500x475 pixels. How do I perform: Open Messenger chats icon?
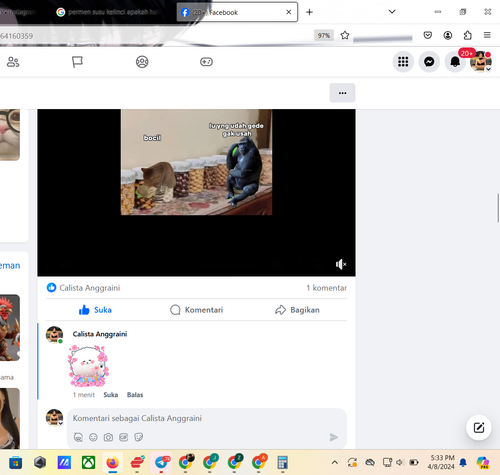tap(429, 62)
